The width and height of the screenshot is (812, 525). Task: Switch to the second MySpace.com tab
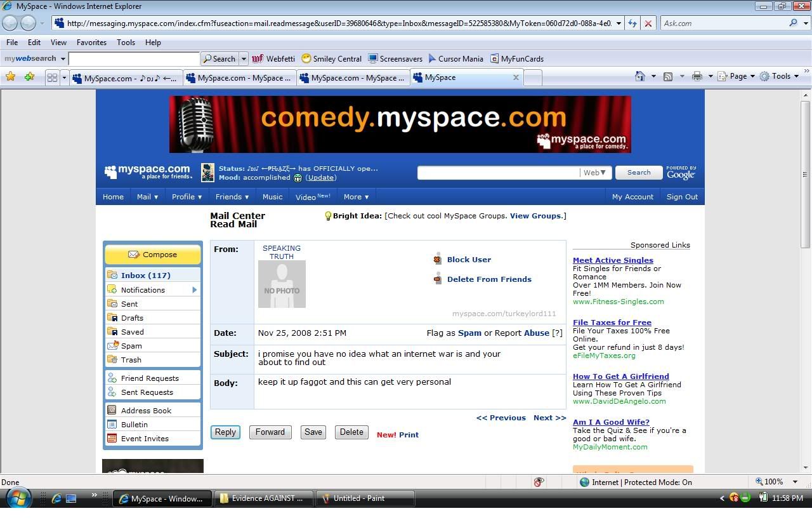coord(240,78)
